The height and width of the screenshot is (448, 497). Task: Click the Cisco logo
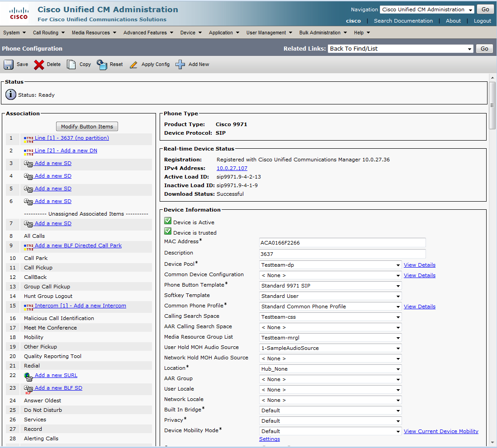pyautogui.click(x=19, y=14)
